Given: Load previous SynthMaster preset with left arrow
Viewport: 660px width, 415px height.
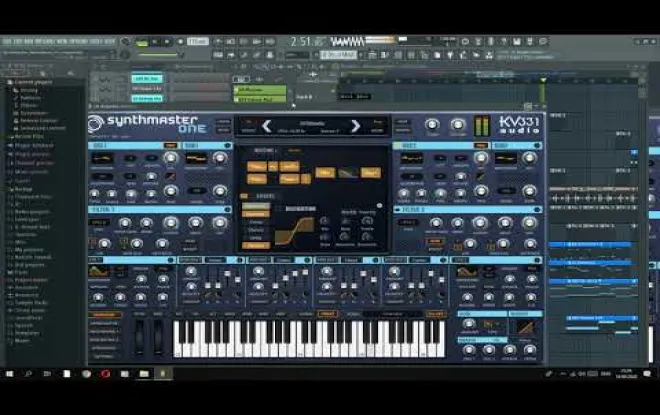Looking at the screenshot, I should click(266, 126).
